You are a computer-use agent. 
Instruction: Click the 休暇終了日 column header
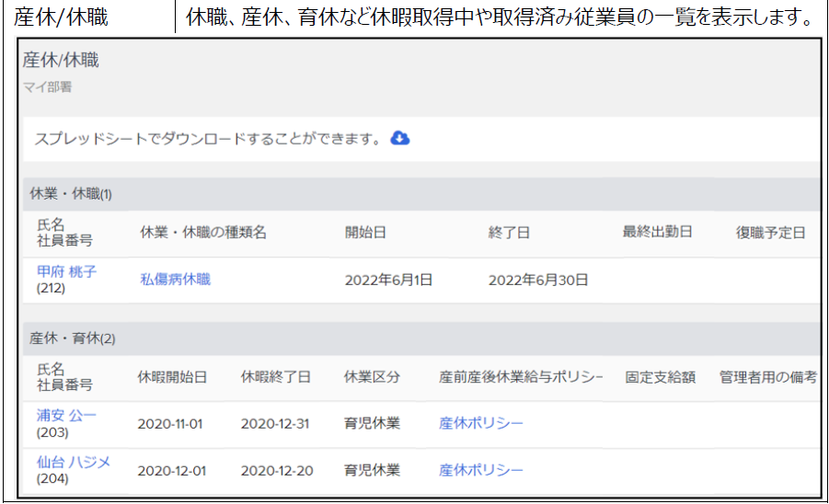(x=276, y=377)
